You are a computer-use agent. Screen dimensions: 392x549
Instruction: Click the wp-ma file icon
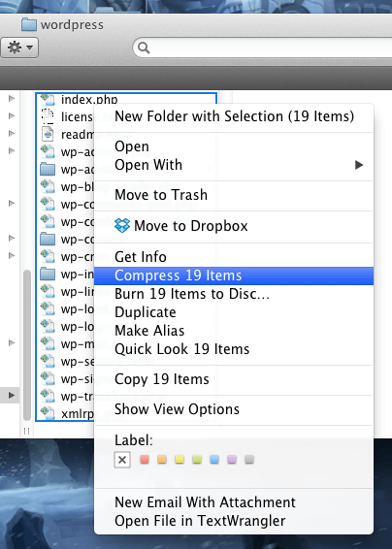(48, 344)
